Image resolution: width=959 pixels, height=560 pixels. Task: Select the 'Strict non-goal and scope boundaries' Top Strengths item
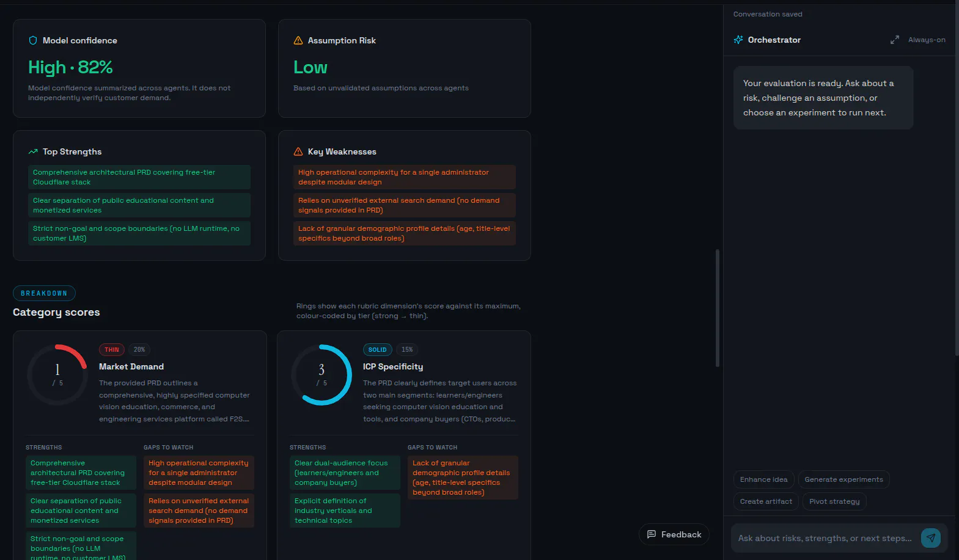pyautogui.click(x=139, y=233)
